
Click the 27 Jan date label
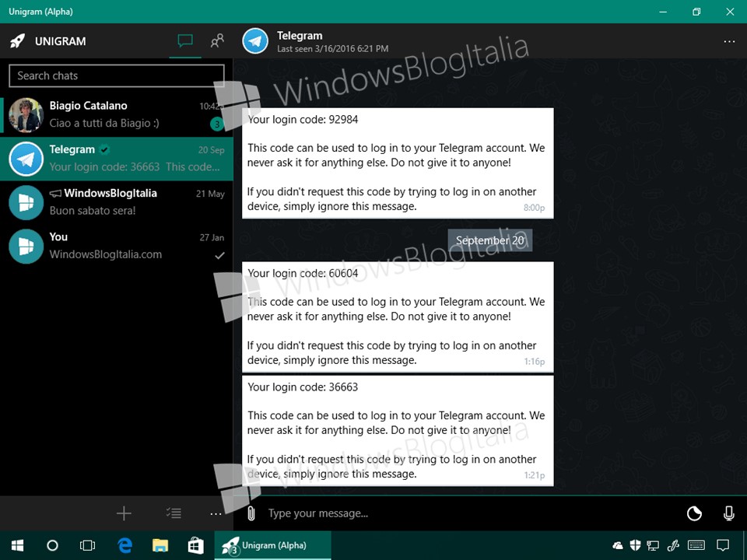pos(212,238)
